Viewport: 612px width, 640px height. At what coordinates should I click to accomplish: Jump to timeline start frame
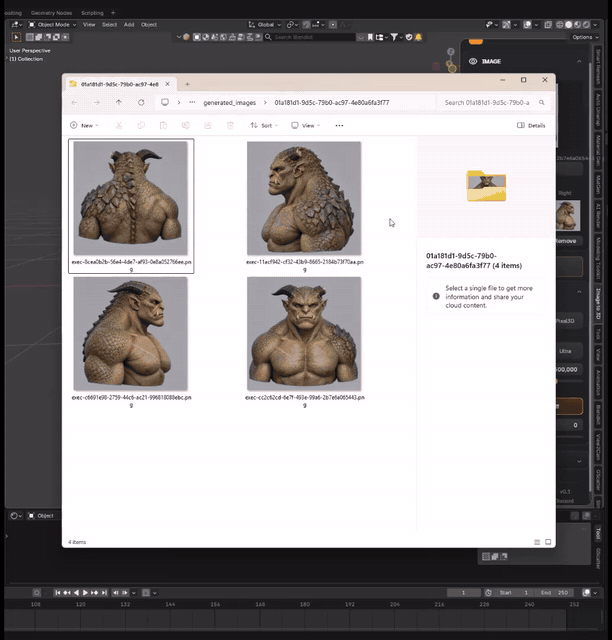click(58, 593)
